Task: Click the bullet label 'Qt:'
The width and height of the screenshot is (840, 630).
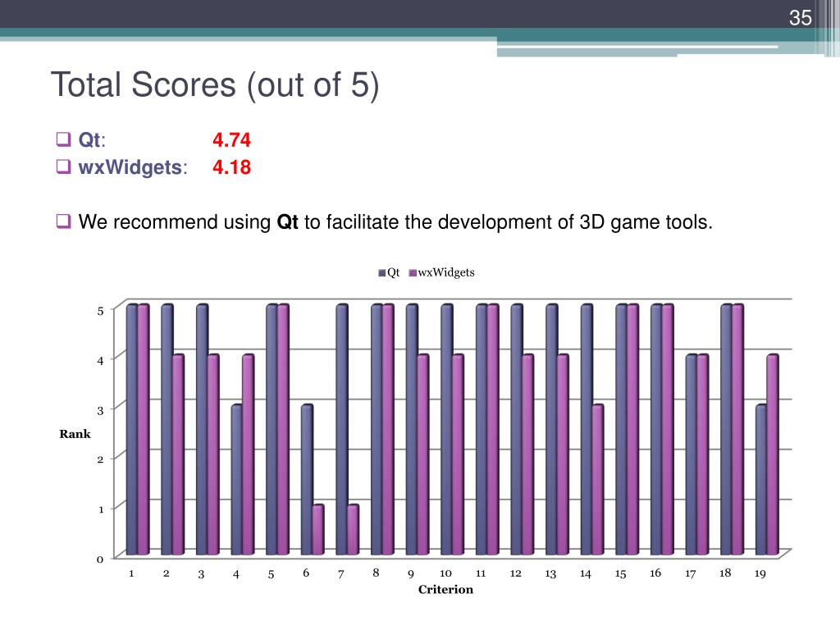Action: pyautogui.click(x=92, y=139)
